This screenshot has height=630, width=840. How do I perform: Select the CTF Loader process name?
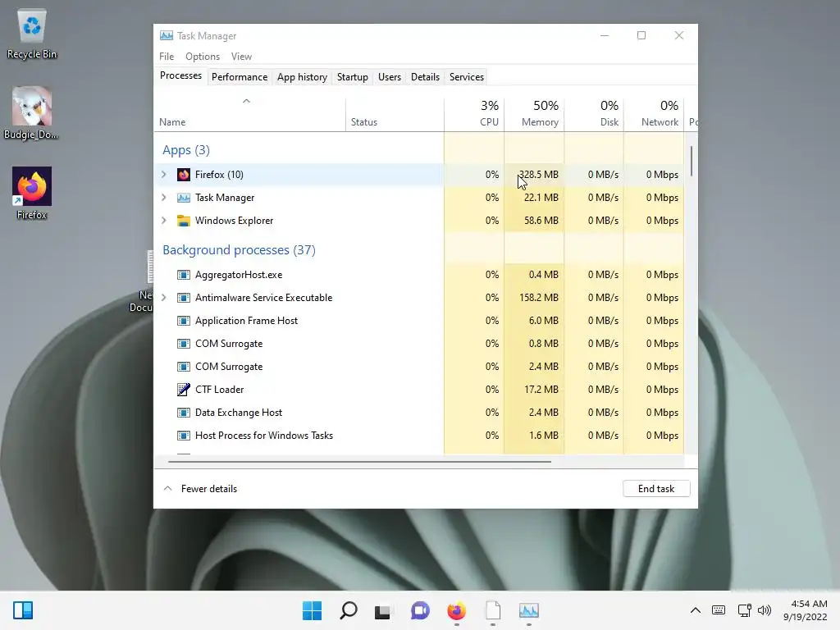[220, 390]
